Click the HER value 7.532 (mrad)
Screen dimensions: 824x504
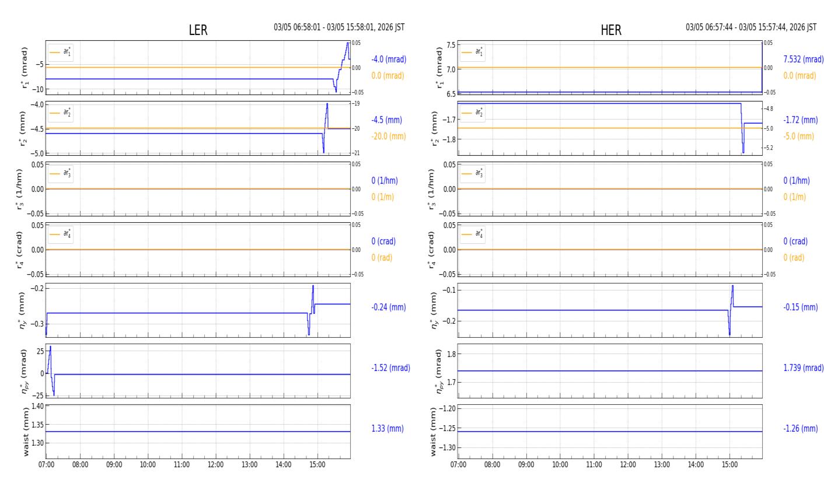[x=804, y=60]
